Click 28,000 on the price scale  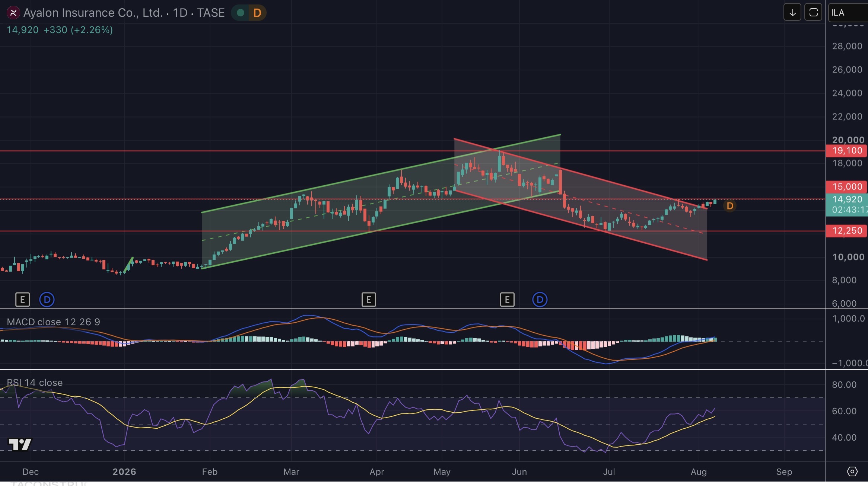tap(847, 46)
